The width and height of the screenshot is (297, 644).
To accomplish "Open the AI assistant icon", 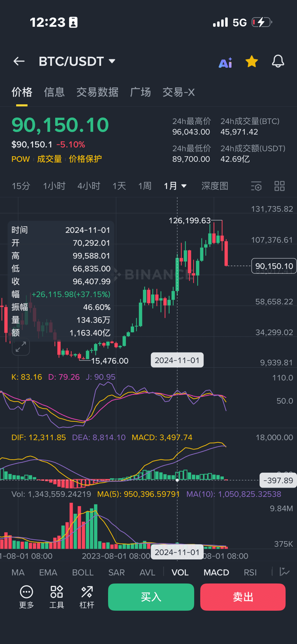I will [226, 62].
